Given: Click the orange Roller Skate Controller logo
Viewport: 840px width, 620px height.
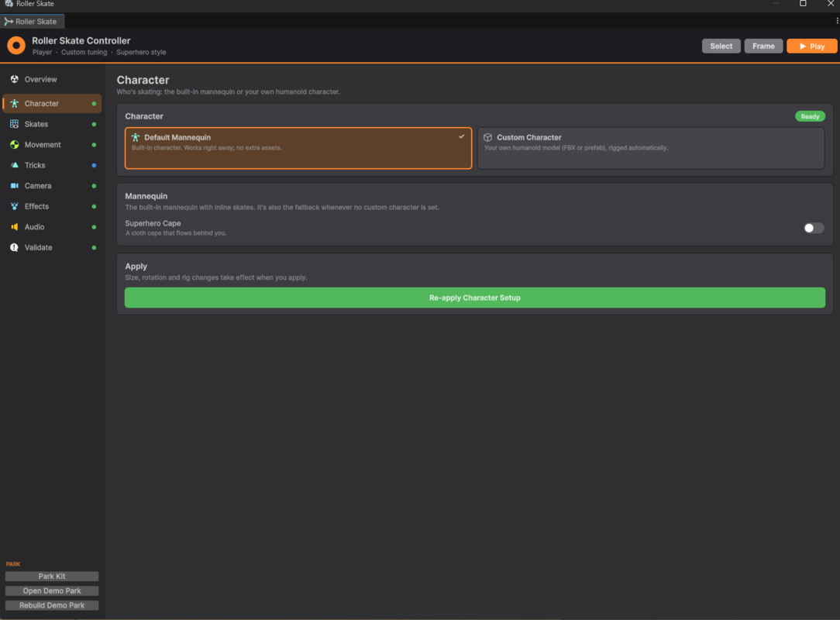Looking at the screenshot, I should [16, 46].
